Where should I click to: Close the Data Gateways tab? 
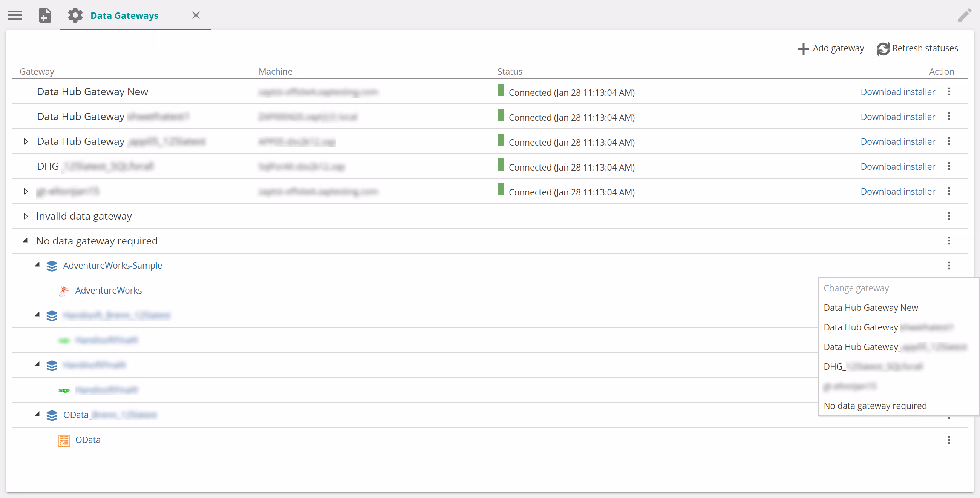pyautogui.click(x=196, y=15)
